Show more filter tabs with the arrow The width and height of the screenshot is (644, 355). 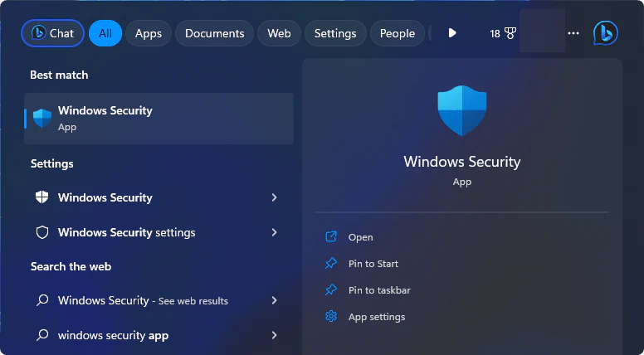click(452, 33)
